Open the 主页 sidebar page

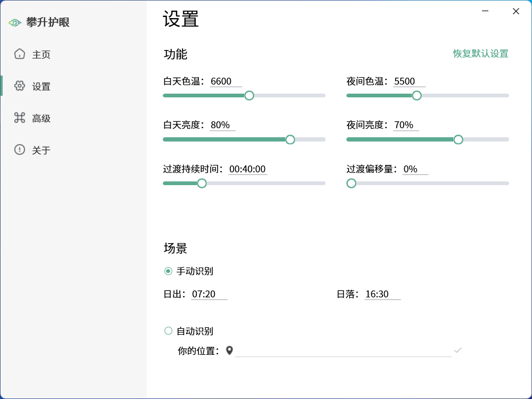pos(41,55)
